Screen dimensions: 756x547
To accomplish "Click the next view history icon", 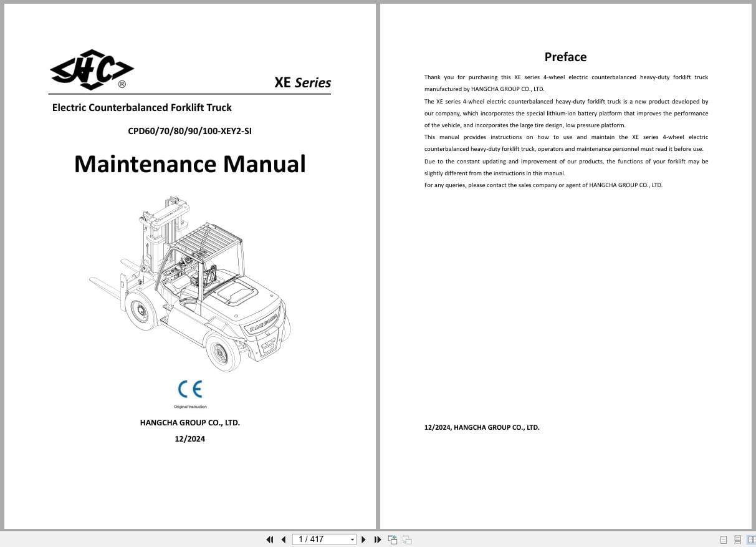I will pyautogui.click(x=406, y=539).
